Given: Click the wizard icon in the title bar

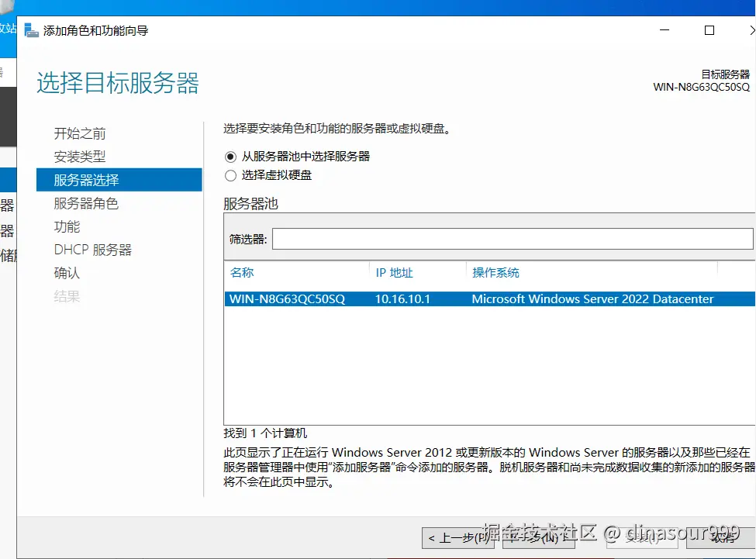Looking at the screenshot, I should (32, 30).
